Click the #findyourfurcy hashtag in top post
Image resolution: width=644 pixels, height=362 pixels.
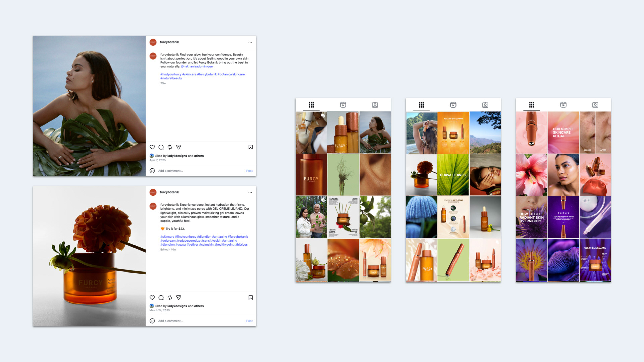(171, 74)
